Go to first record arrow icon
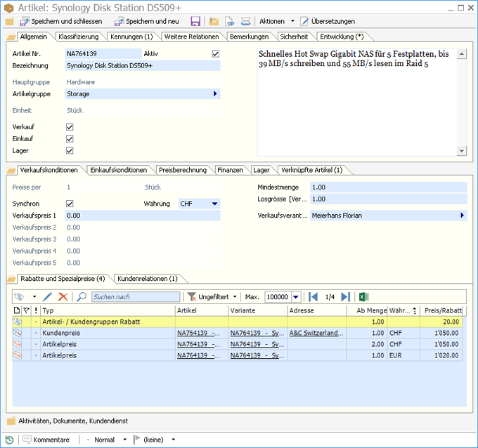 313,296
